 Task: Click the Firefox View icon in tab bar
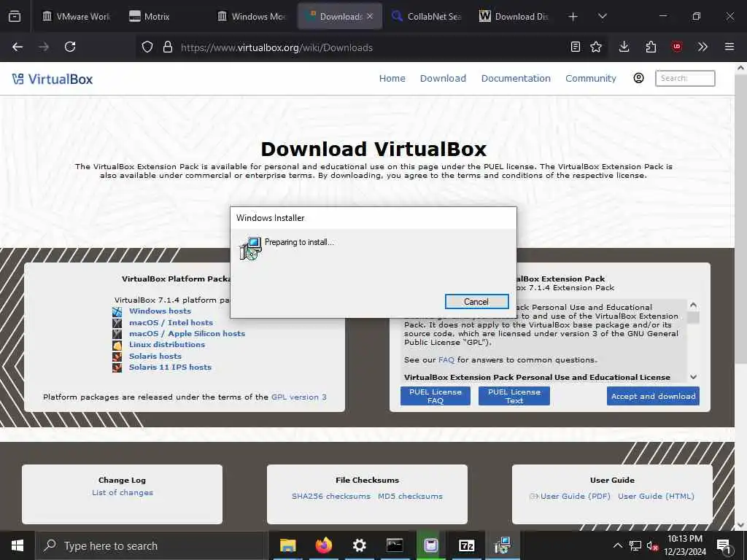(15, 16)
